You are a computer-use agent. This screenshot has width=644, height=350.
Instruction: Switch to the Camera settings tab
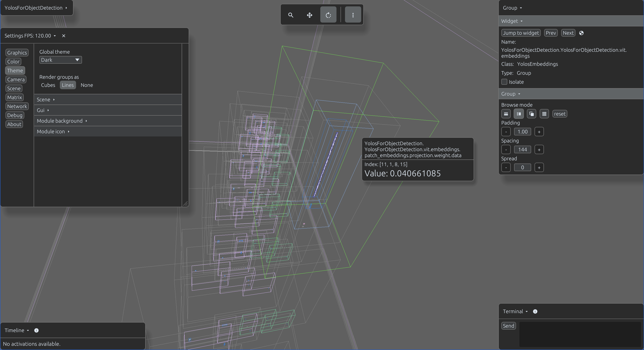(16, 79)
